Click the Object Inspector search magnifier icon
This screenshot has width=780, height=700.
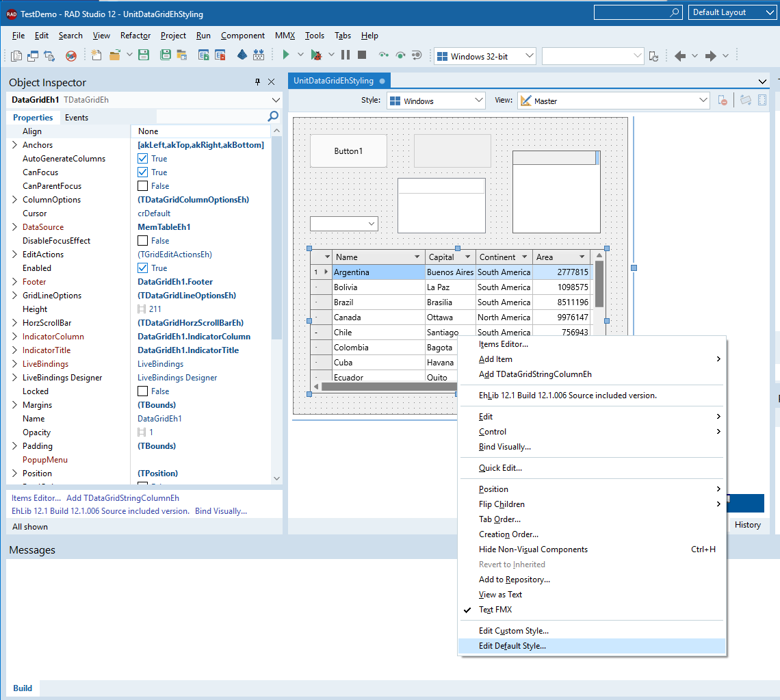point(273,117)
